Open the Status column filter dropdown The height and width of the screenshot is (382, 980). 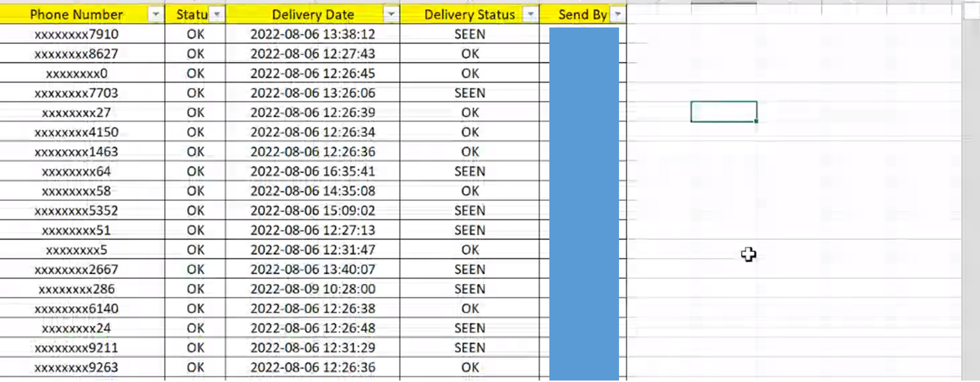click(x=216, y=15)
